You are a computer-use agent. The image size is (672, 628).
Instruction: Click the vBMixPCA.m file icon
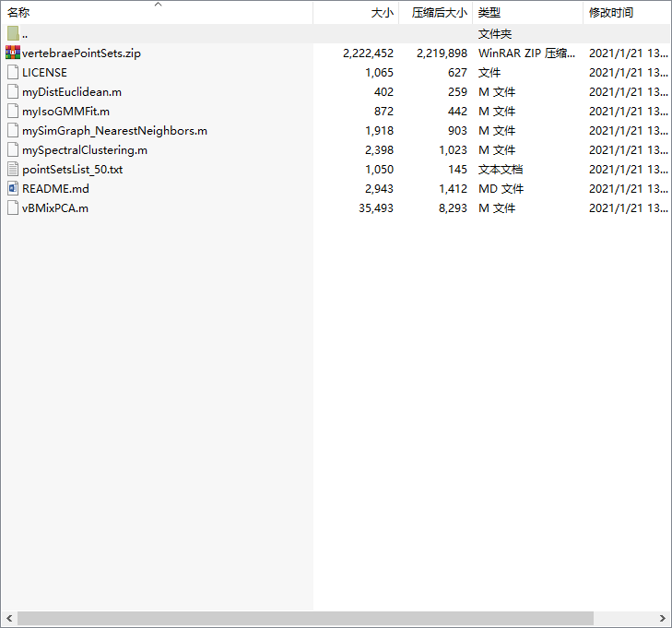13,207
